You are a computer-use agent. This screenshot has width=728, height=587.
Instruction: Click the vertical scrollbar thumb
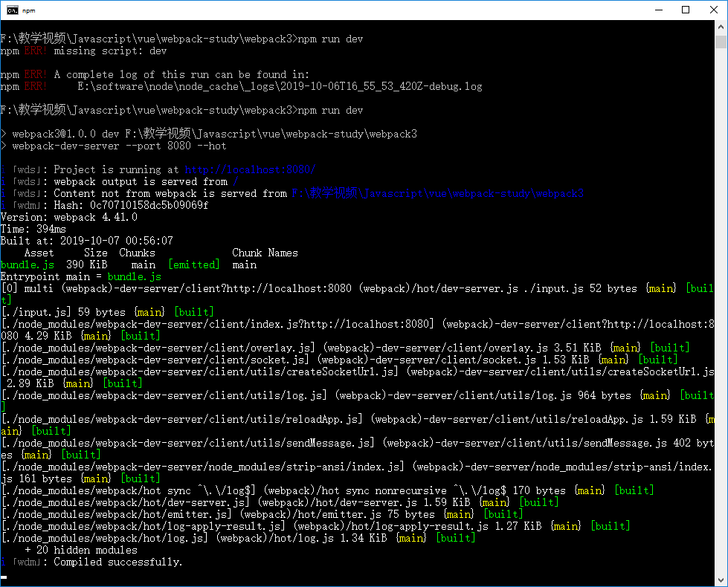tap(721, 42)
